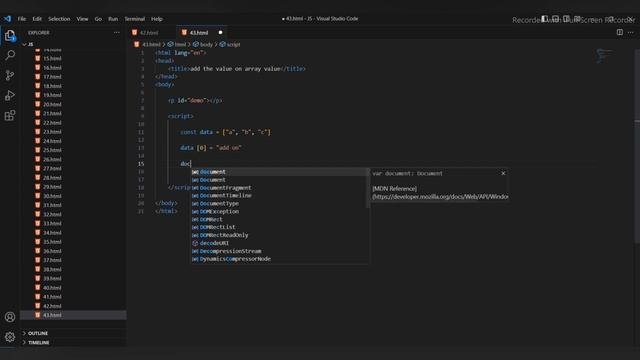Select the DOMRectList suggestion

click(280, 227)
